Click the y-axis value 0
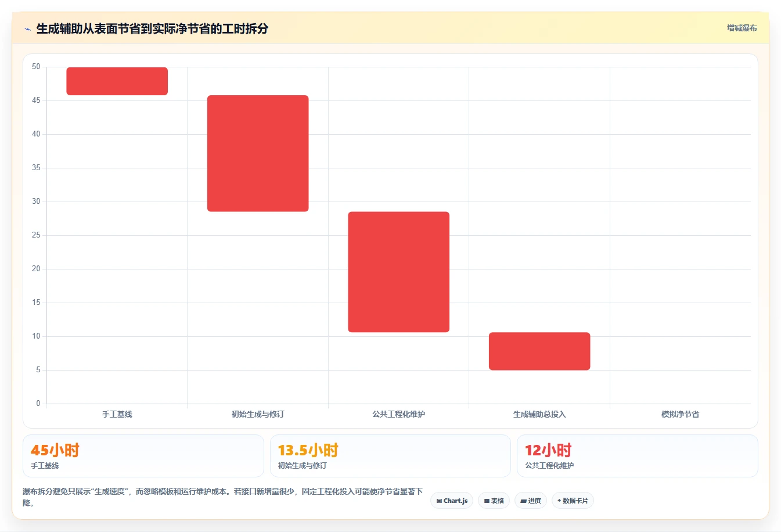This screenshot has width=781, height=532. coord(38,404)
